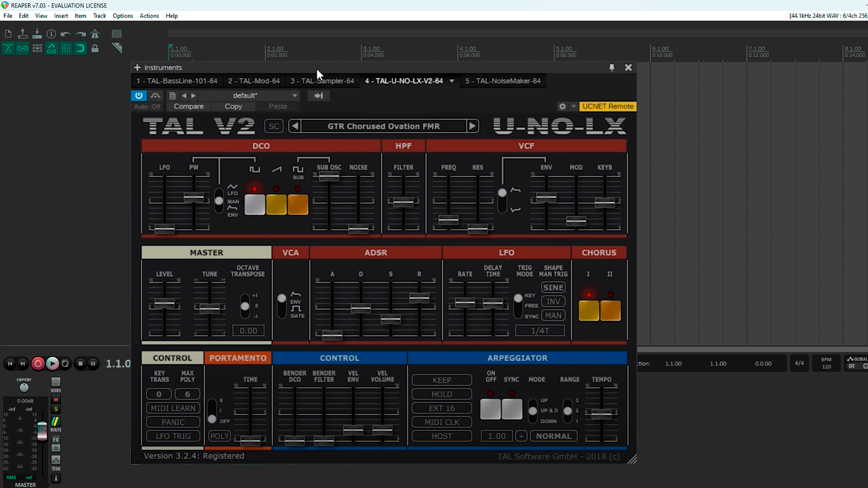Open the master Trim envelope button

(x=56, y=460)
